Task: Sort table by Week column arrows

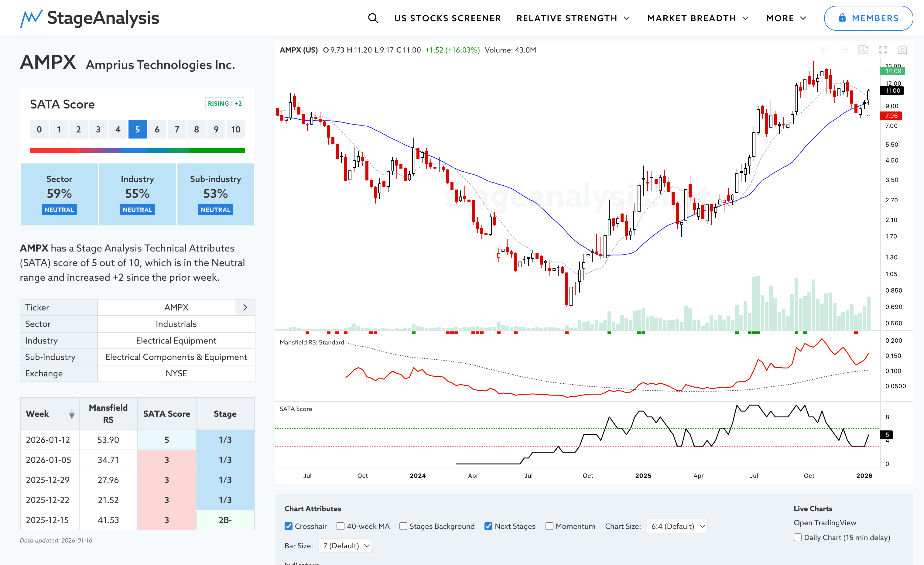Action: [72, 414]
